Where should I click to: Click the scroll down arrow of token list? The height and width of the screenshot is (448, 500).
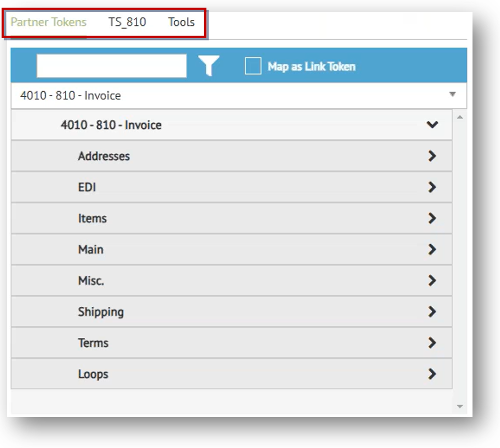click(460, 406)
